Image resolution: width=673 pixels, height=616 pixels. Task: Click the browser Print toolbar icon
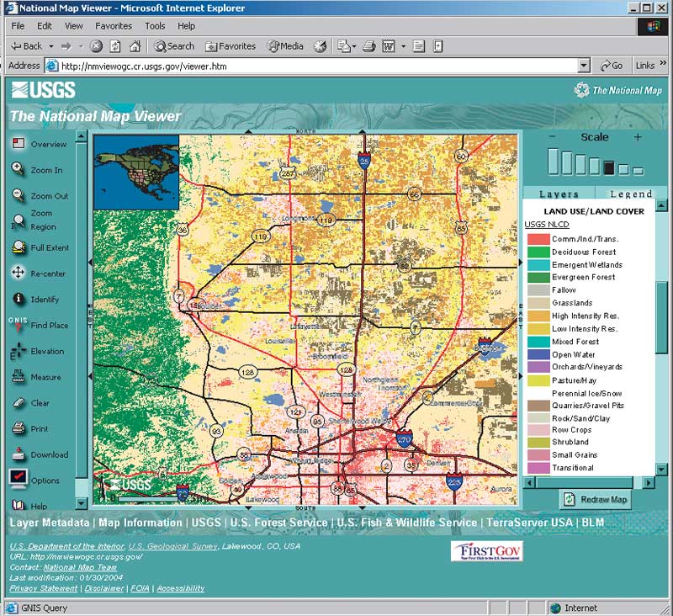[x=369, y=46]
